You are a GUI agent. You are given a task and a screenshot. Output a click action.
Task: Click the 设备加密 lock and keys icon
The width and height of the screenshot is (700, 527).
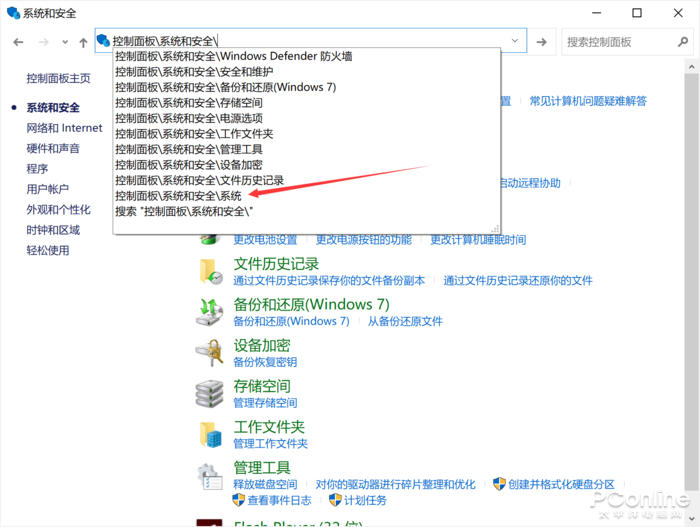(210, 353)
